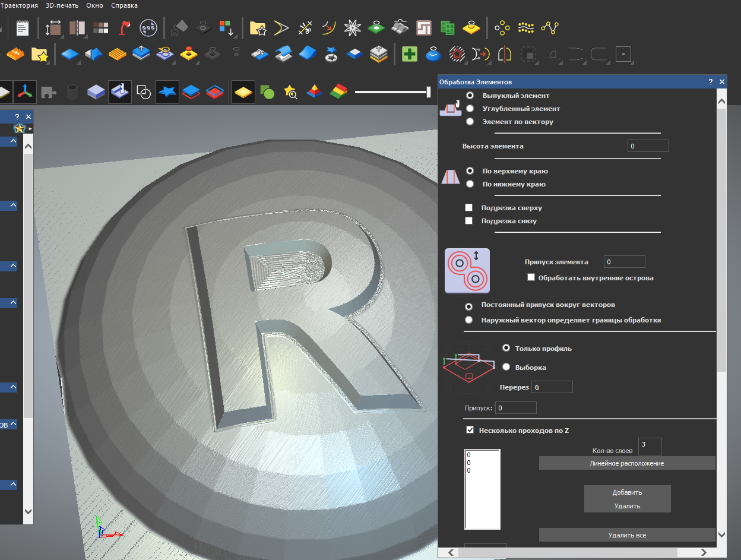Select the blue vase icon
Image resolution: width=741 pixels, height=560 pixels.
[x=433, y=55]
